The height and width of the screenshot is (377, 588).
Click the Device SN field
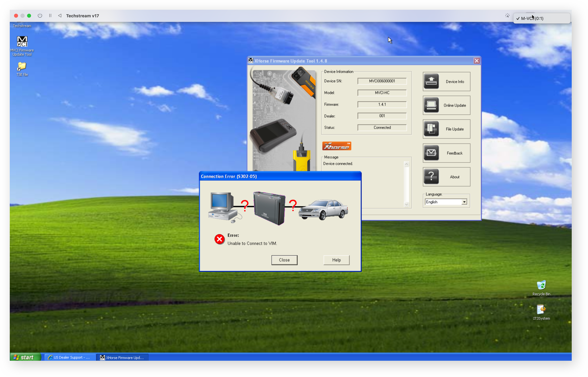[382, 81]
